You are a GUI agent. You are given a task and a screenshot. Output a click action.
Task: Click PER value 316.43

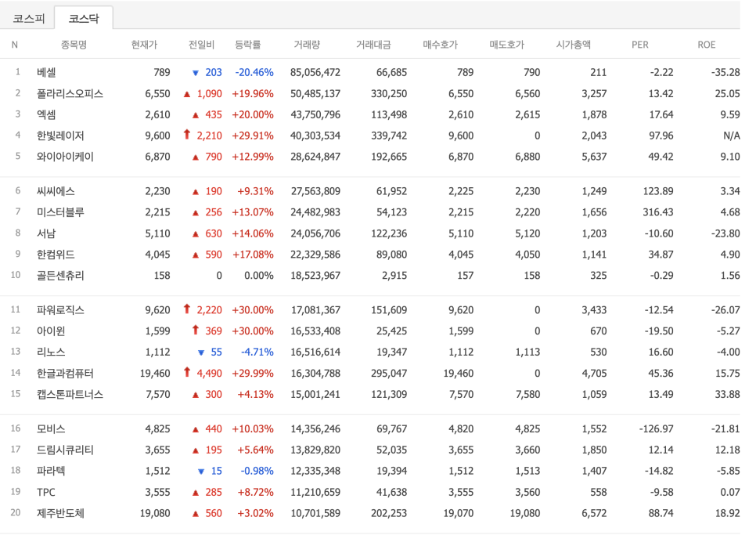[657, 212]
